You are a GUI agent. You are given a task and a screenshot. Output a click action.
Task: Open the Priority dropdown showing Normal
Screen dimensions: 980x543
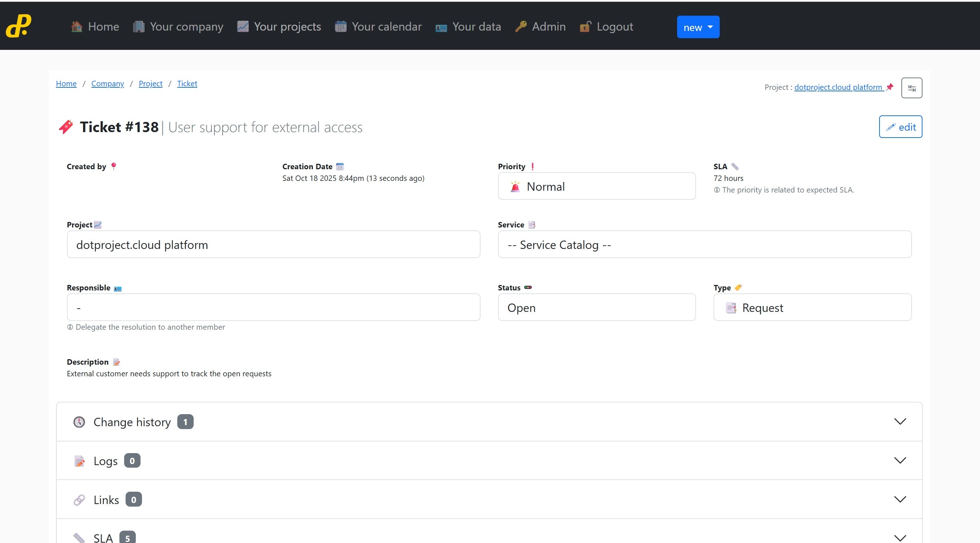[597, 186]
